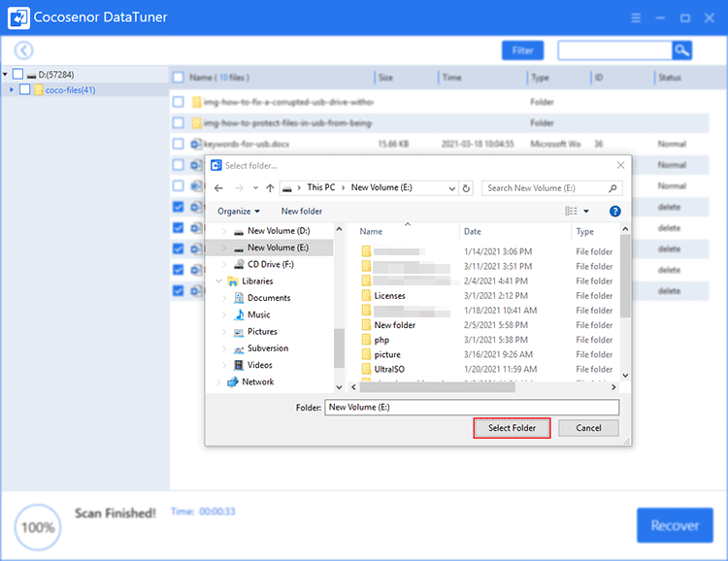Open the recent locations dropdown arrow
Image resolution: width=728 pixels, height=561 pixels.
(x=255, y=188)
